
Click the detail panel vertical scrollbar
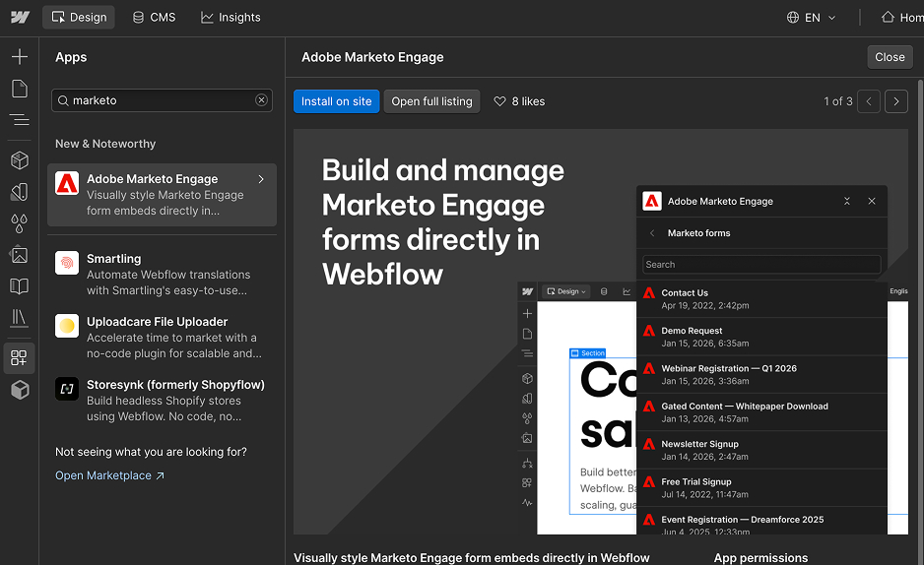point(920,321)
